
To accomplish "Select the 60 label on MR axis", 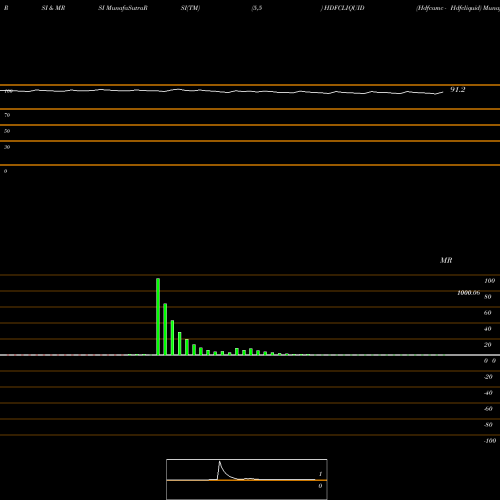I will 488,313.
